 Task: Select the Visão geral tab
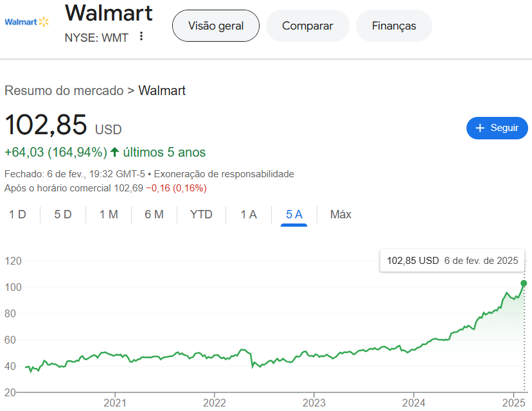coord(216,26)
